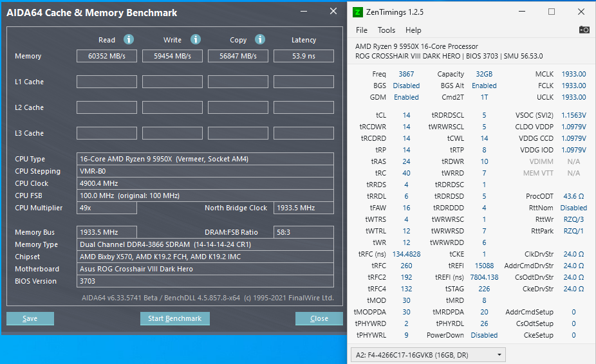Click the ZenTimings logo icon in title bar
The height and width of the screenshot is (364, 596).
(359, 12)
